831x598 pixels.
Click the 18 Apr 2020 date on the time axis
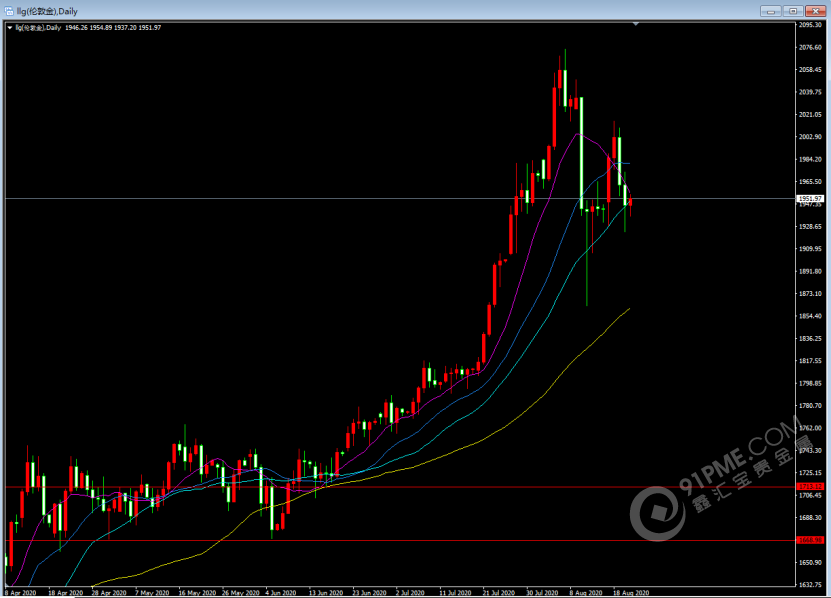(66, 593)
